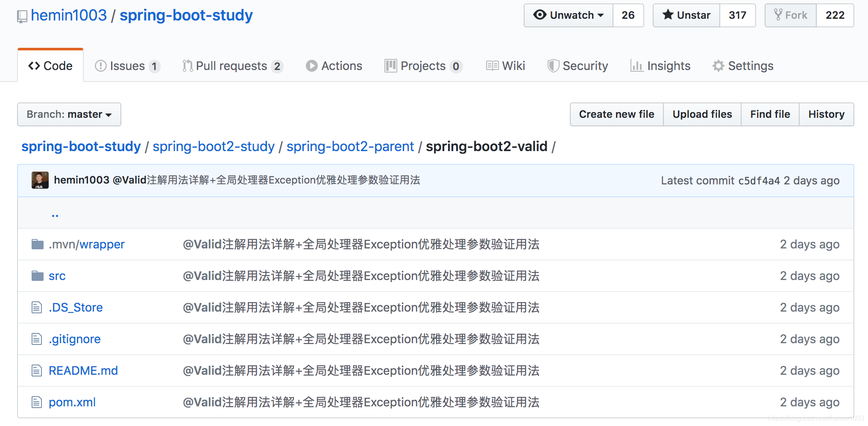This screenshot has width=868, height=426.
Task: Open watchers count 26
Action: click(x=628, y=15)
